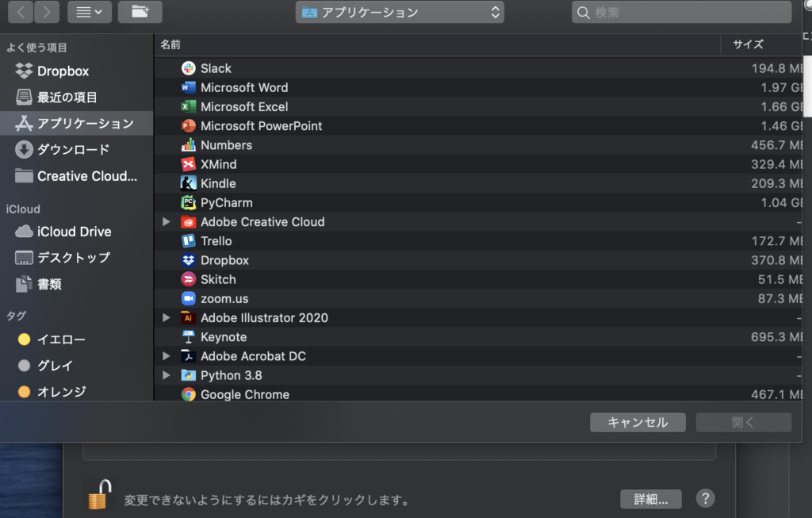Image resolution: width=812 pixels, height=518 pixels.
Task: Open 書類 in the sidebar
Action: (77, 284)
